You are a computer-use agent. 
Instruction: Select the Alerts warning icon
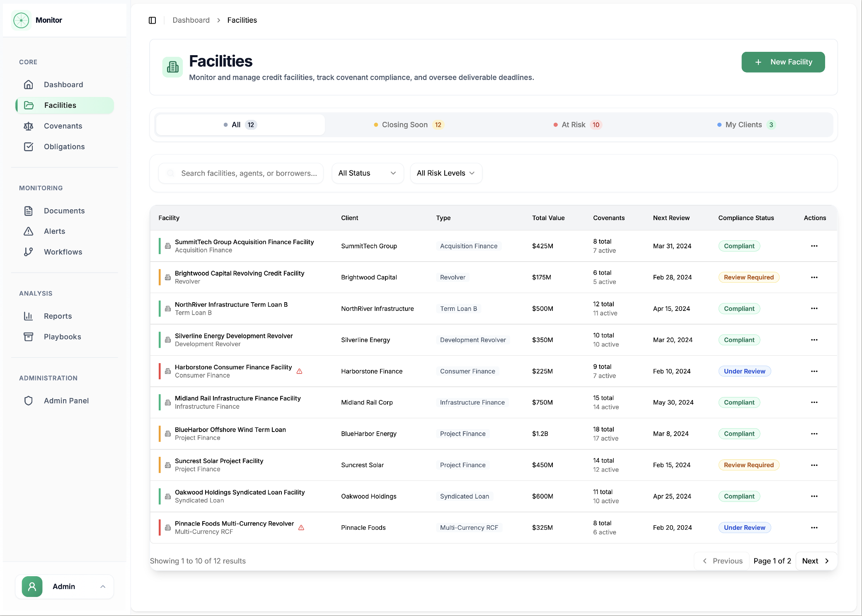pyautogui.click(x=29, y=231)
